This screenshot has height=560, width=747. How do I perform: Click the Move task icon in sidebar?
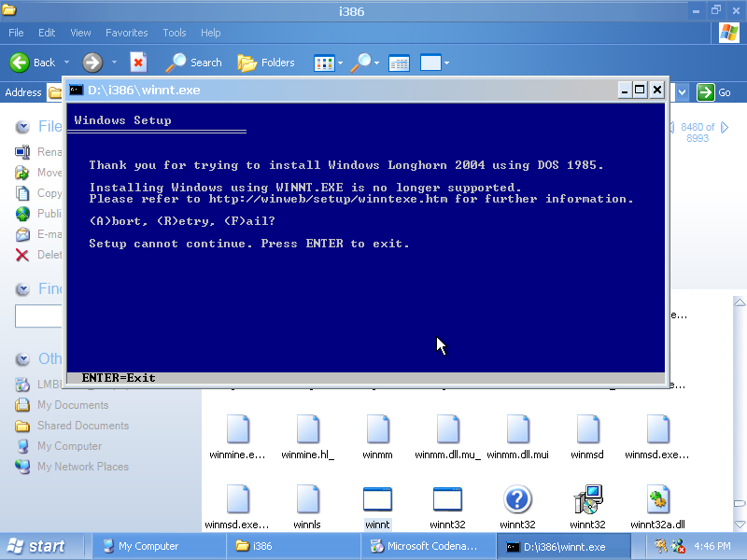22,173
